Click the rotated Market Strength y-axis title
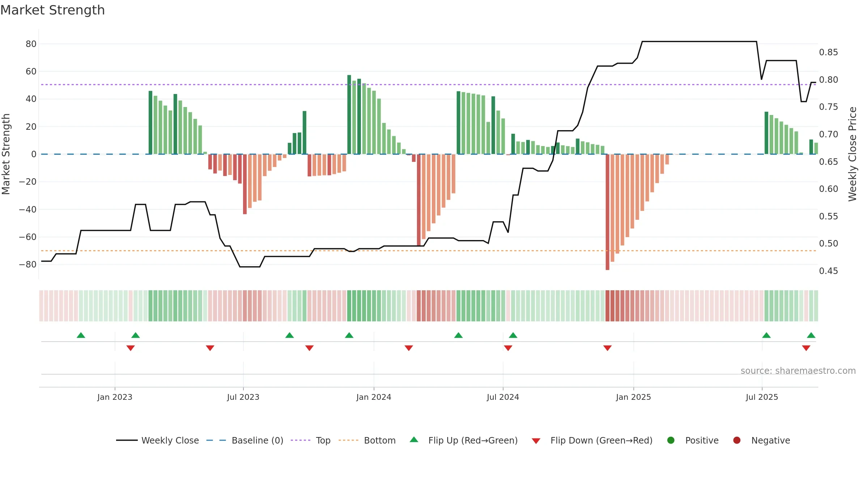 (6, 154)
